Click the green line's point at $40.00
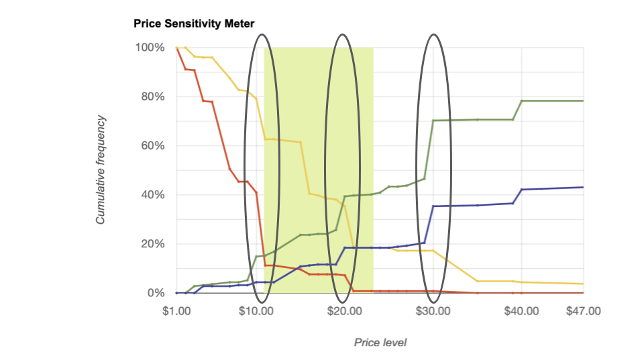The image size is (644, 362). click(522, 101)
